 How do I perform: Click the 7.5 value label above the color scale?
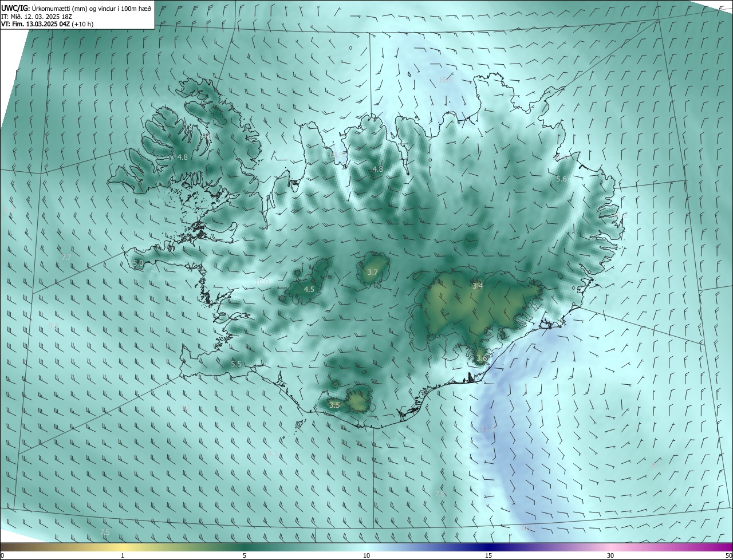click(x=105, y=533)
